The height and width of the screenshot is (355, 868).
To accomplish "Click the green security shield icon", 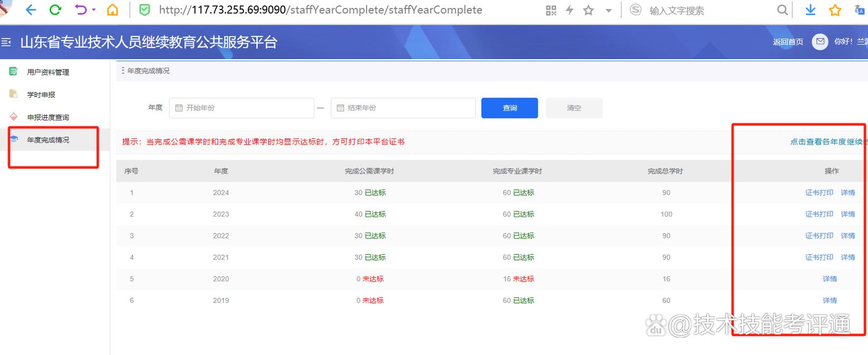I will pyautogui.click(x=144, y=10).
